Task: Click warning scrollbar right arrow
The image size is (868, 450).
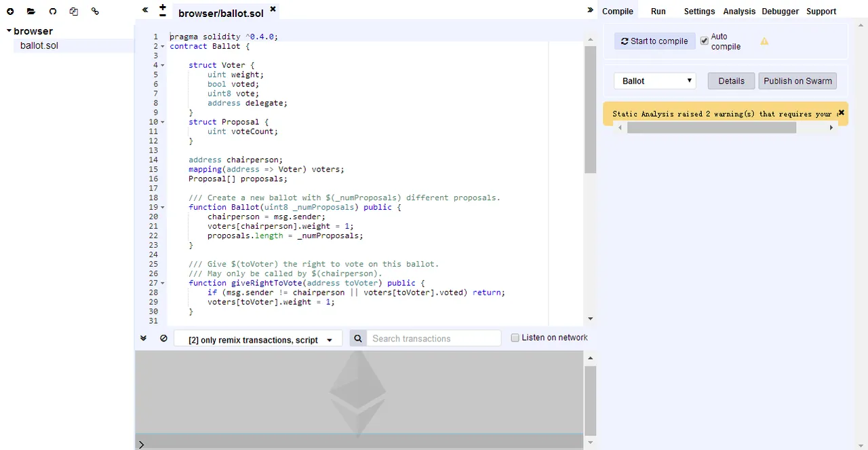Action: point(831,128)
